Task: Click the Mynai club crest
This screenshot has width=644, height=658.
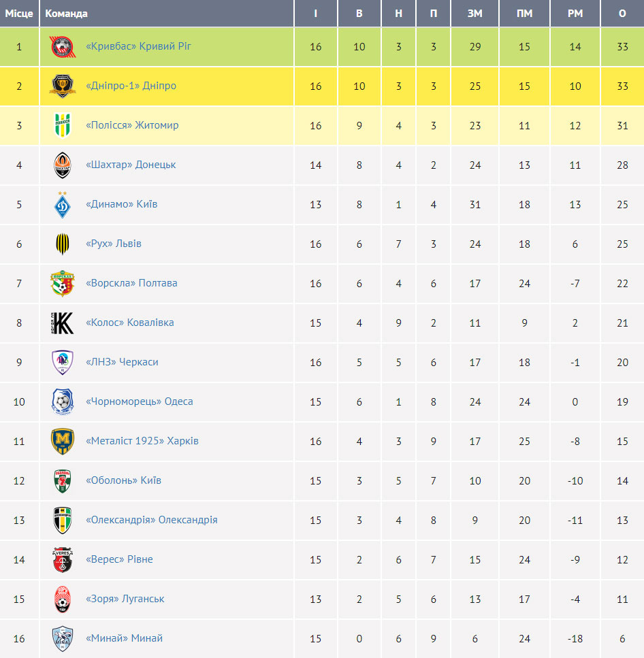Action: tap(63, 638)
